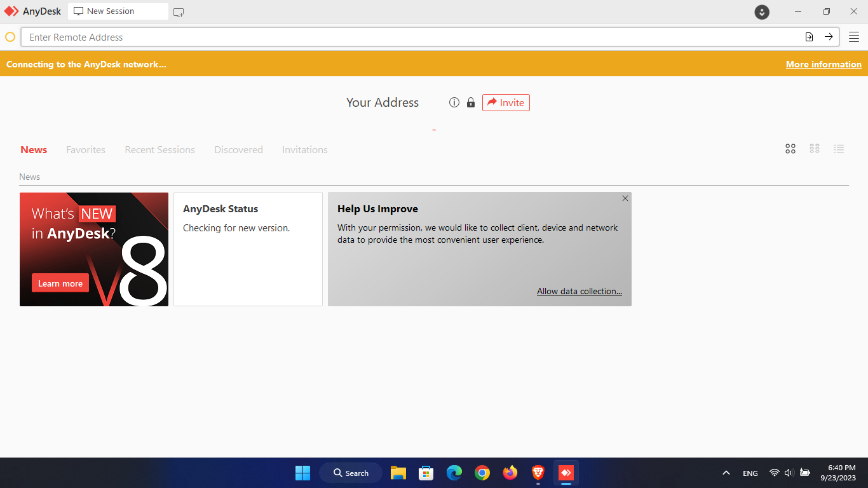The image size is (868, 488).
Task: Open Wi-Fi network settings in tray
Action: [x=774, y=473]
